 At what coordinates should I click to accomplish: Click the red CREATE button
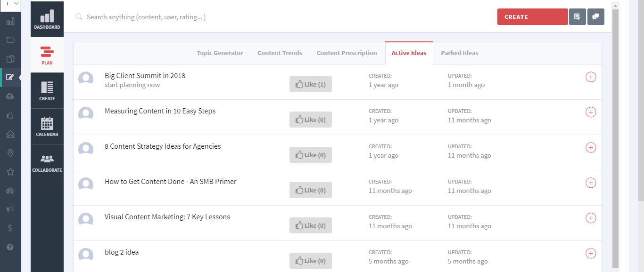532,17
